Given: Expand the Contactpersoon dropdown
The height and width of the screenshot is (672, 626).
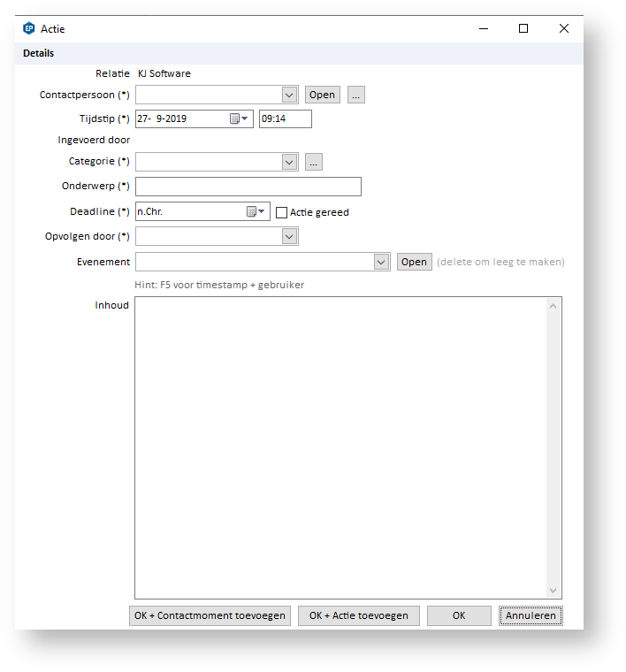Looking at the screenshot, I should (289, 95).
